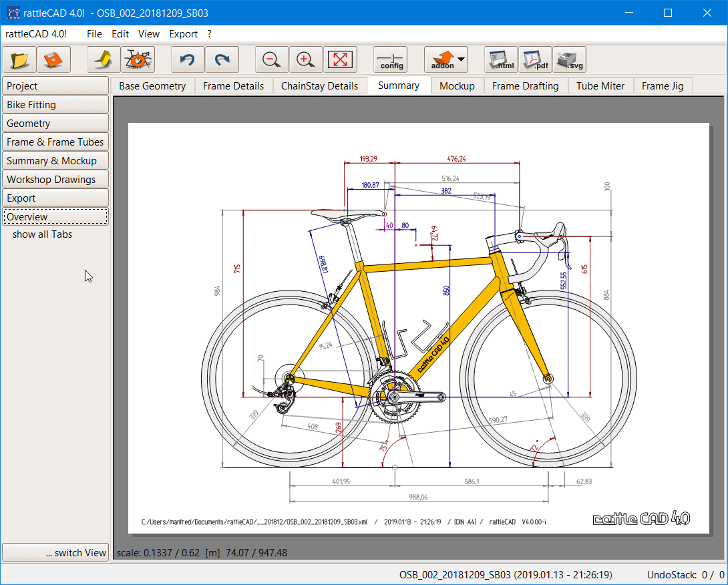The width and height of the screenshot is (728, 585).
Task: Click the 75° seat angle label
Action: (383, 446)
